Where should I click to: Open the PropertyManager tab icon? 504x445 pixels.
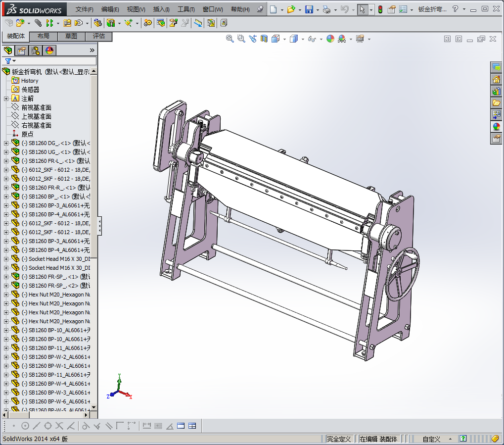[21, 50]
